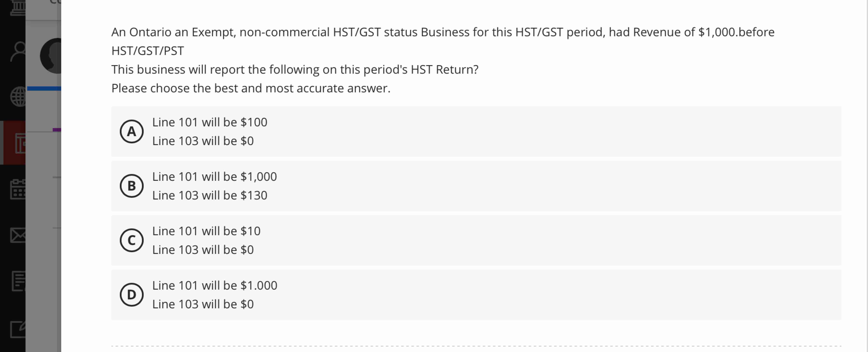Select answer choice B radio circle
The width and height of the screenshot is (868, 352).
tap(131, 185)
